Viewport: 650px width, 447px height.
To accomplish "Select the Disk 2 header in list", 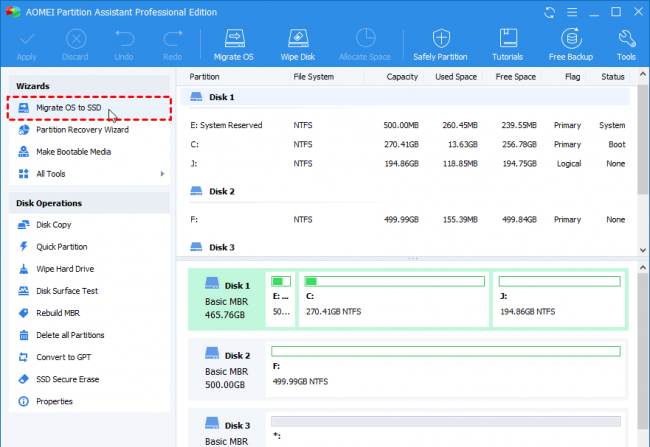I will click(x=405, y=191).
